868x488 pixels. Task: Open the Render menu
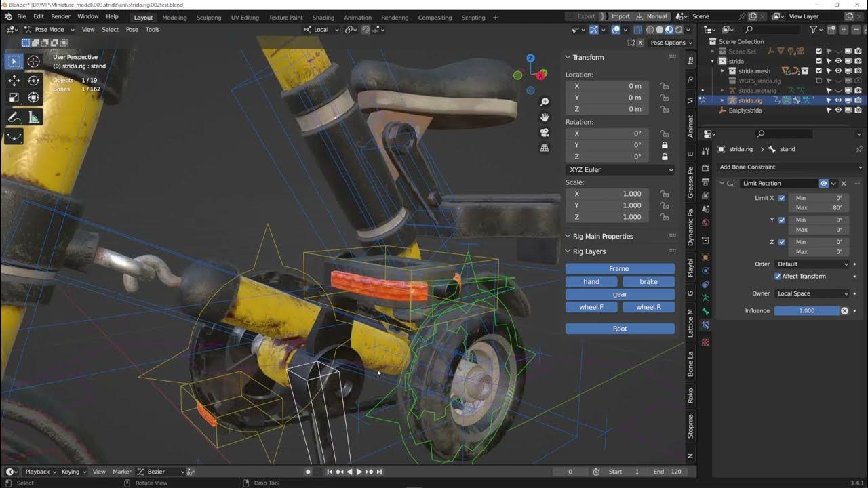pos(60,16)
